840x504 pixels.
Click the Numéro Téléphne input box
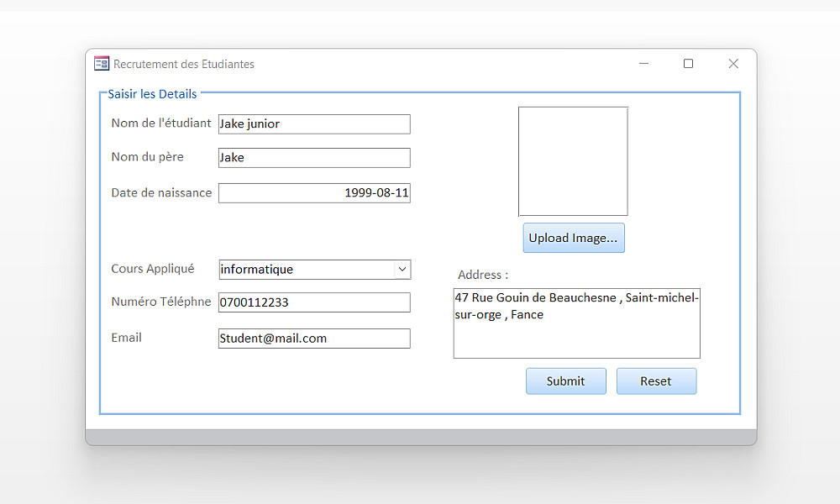click(314, 302)
